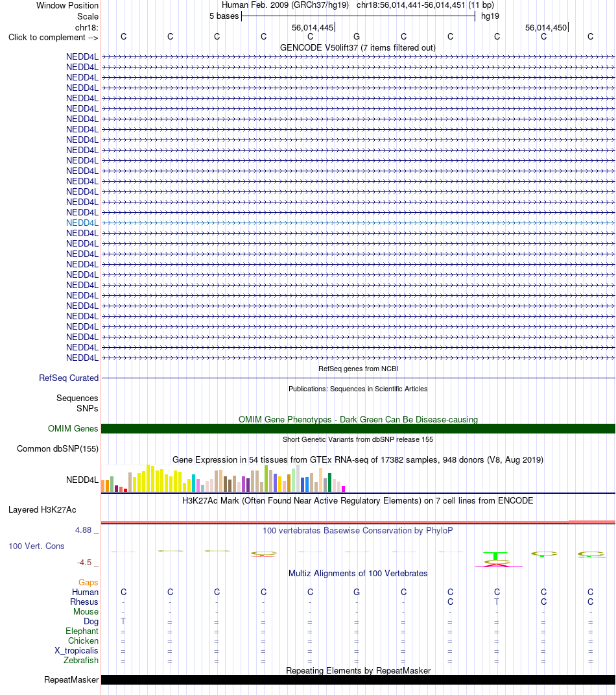Screen dimensions: 616x695
Task: Click the 'Chicken' alignment row label
Action: (x=83, y=641)
